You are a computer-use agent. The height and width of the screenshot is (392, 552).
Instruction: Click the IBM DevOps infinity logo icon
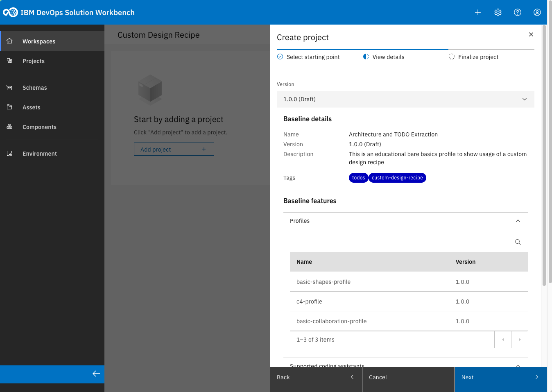10,12
